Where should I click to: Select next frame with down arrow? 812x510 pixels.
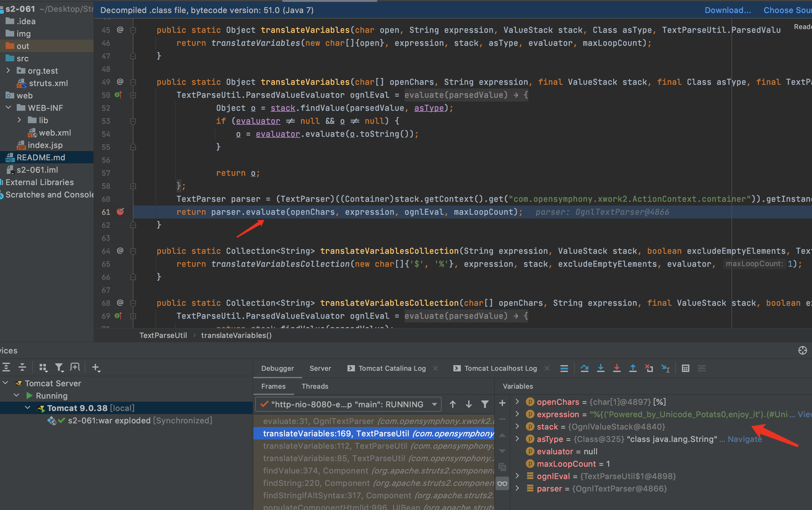pyautogui.click(x=468, y=404)
